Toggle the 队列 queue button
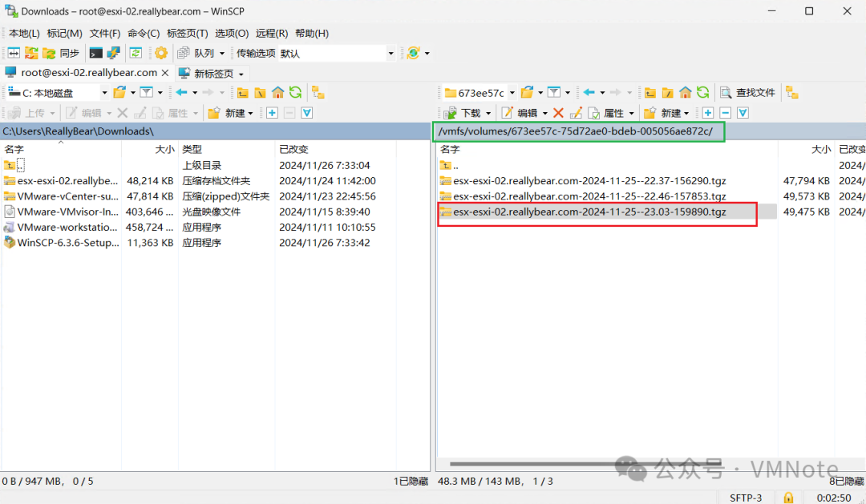The width and height of the screenshot is (866, 504). (196, 53)
